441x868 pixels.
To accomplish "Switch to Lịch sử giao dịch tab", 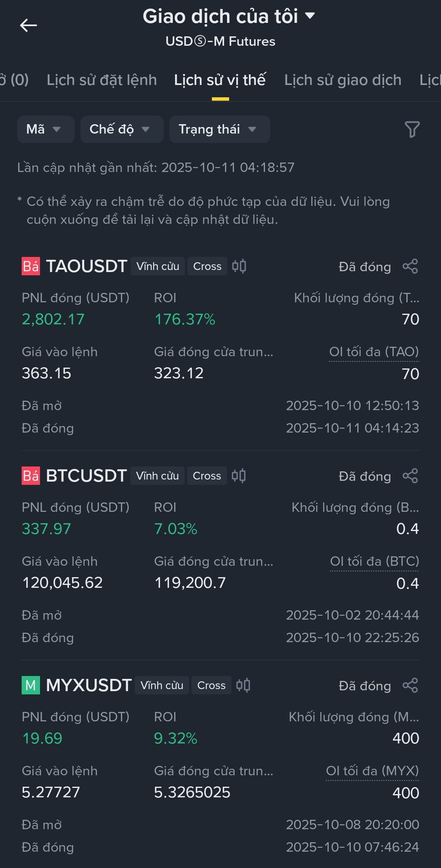I will pyautogui.click(x=343, y=80).
